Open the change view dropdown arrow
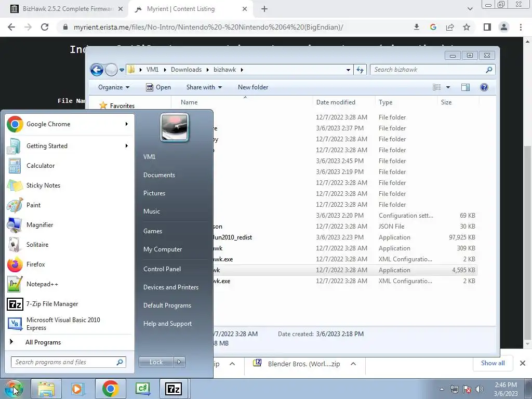The image size is (532, 399). coord(448,87)
